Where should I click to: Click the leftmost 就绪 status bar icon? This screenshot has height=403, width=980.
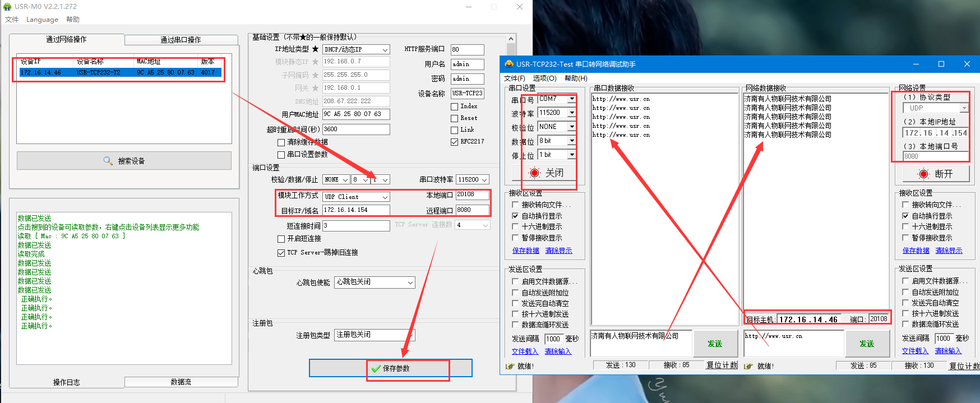coord(510,366)
